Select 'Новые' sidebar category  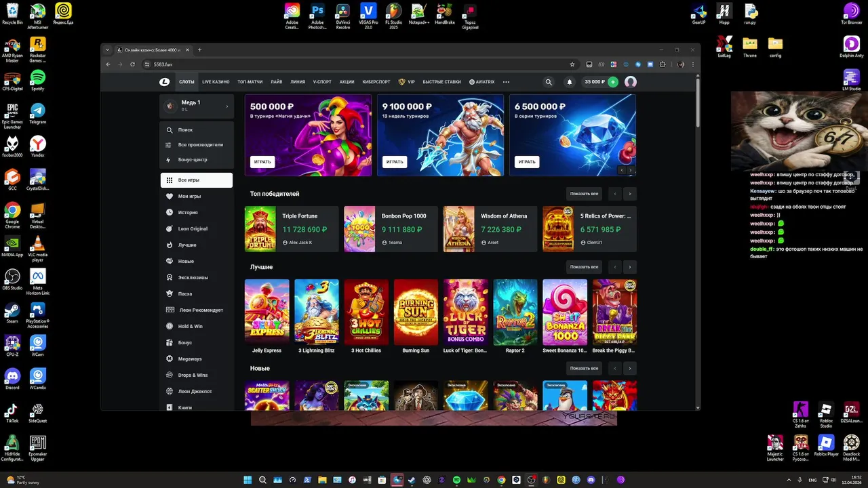[x=197, y=261]
